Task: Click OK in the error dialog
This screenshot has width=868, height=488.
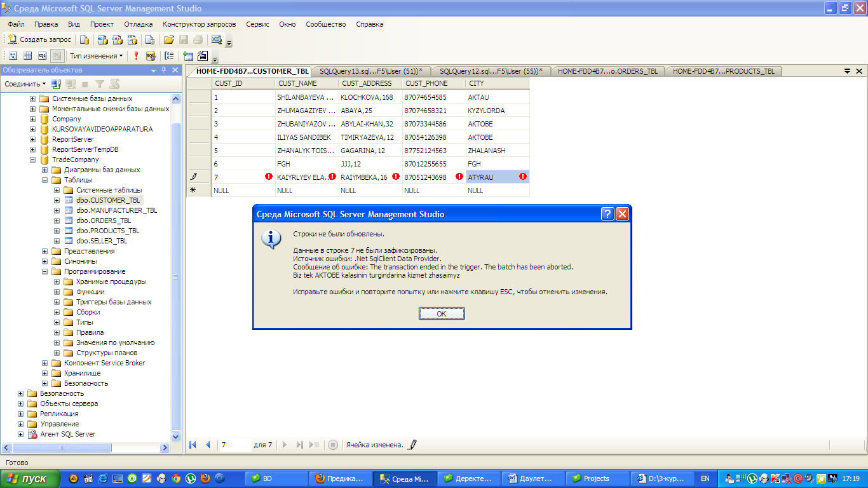Action: [x=442, y=314]
